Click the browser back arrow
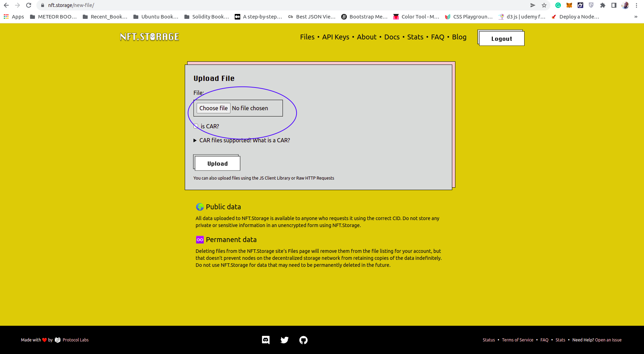Image resolution: width=644 pixels, height=354 pixels. 6,5
